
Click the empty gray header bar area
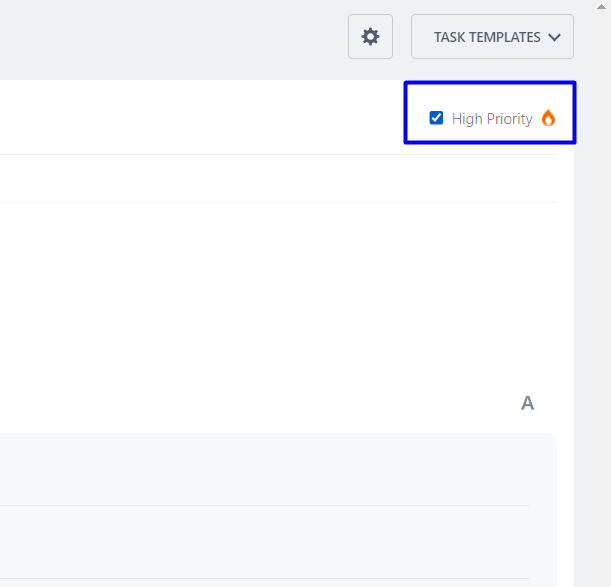(x=170, y=40)
